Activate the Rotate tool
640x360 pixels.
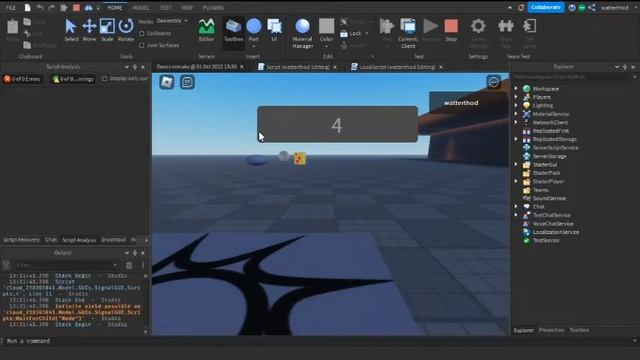pos(126,30)
